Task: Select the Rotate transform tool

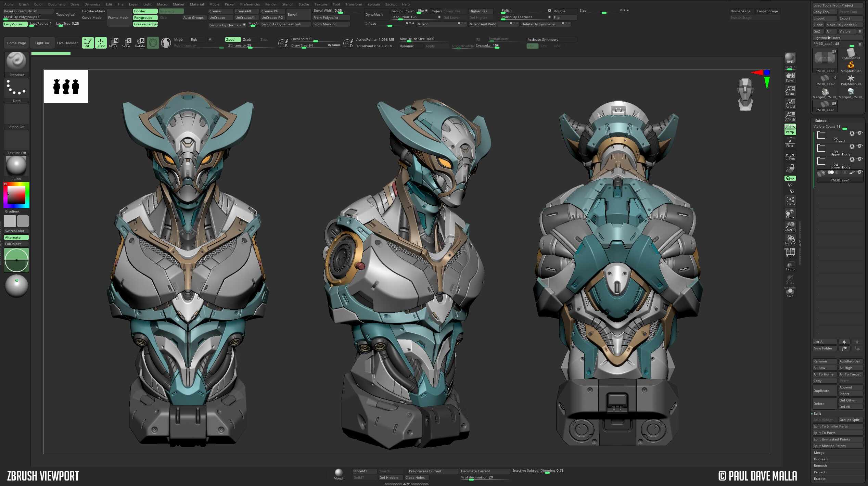Action: pyautogui.click(x=140, y=43)
